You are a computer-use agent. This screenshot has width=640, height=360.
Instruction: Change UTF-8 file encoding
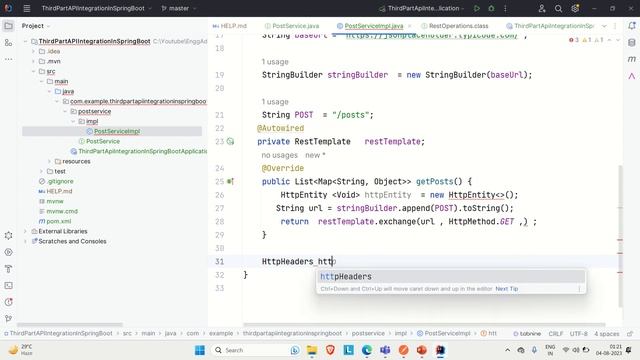tap(578, 333)
